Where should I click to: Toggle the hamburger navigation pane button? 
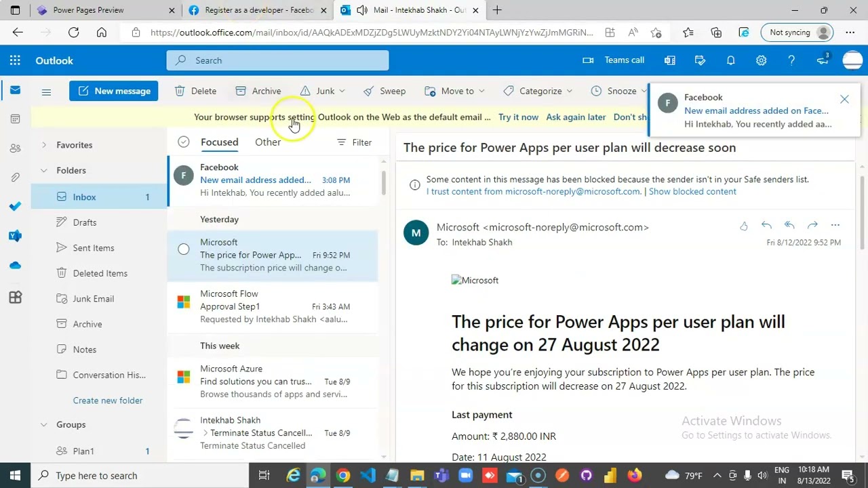46,91
